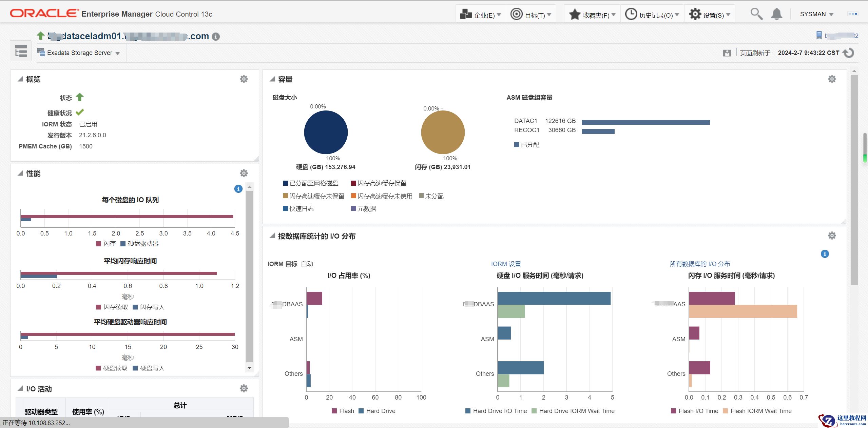Open the gear menu in the I/O 活动 panel
The width and height of the screenshot is (868, 428).
[244, 388]
